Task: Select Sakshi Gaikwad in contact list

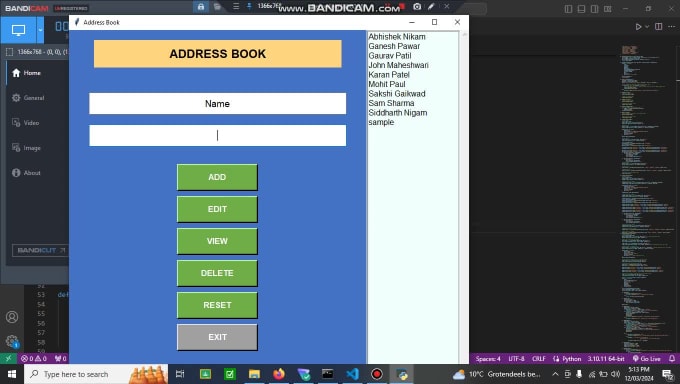Action: [396, 94]
